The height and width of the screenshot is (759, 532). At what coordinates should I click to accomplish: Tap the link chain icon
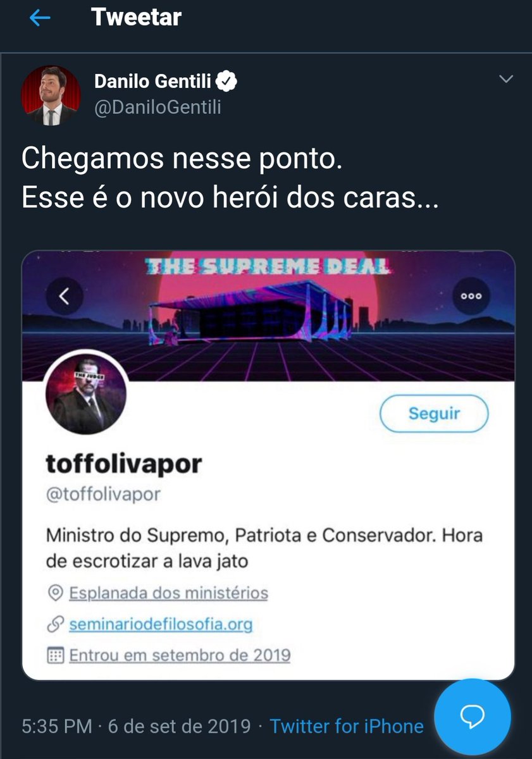click(56, 625)
